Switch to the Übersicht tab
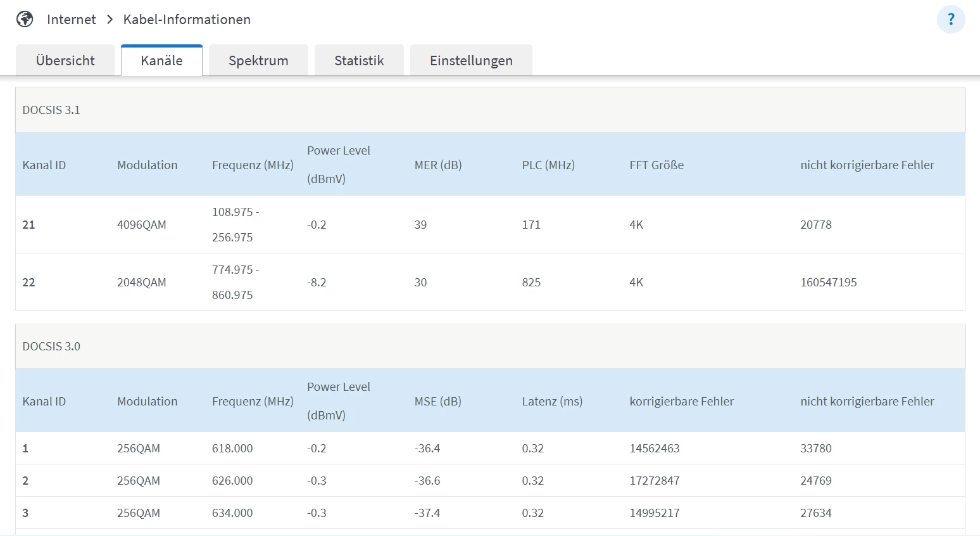 [65, 61]
